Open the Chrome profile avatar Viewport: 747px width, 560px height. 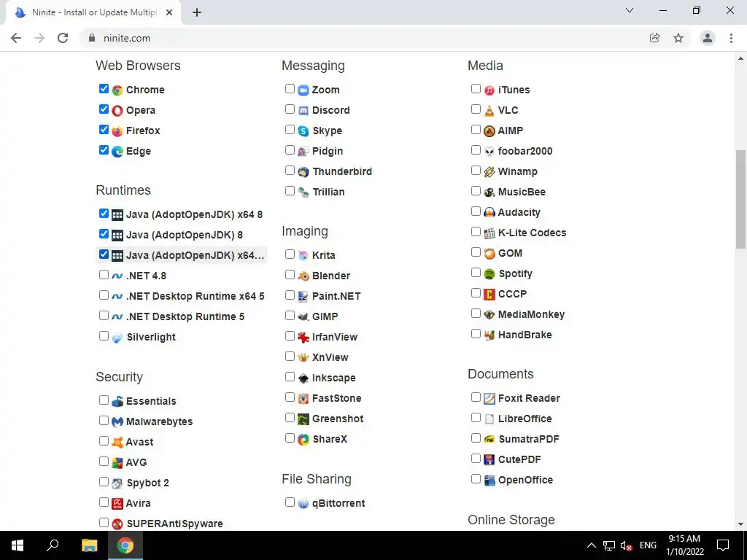pos(708,38)
